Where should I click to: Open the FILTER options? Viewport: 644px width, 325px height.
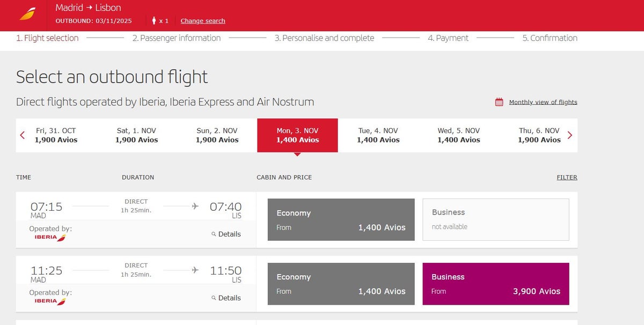(567, 177)
